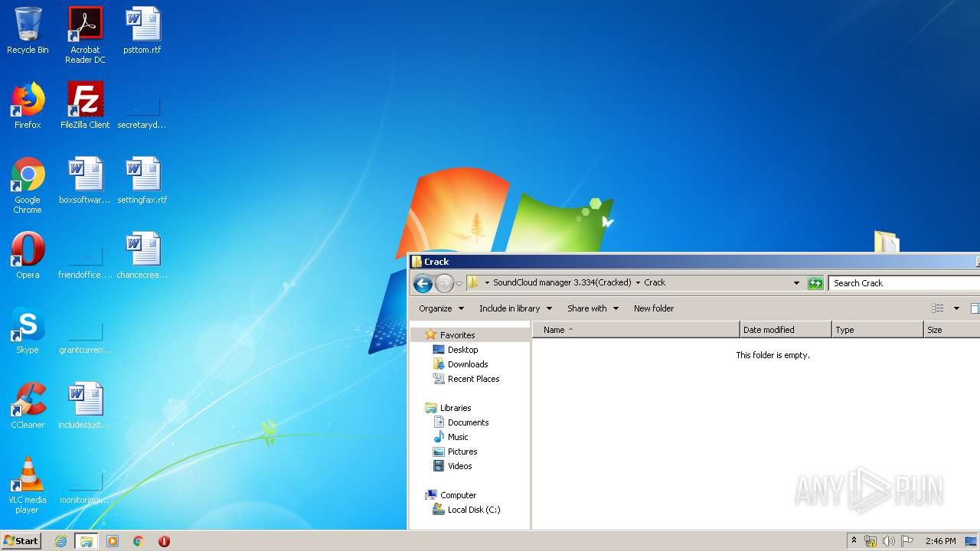Open the view options dropdown arrow

point(956,308)
